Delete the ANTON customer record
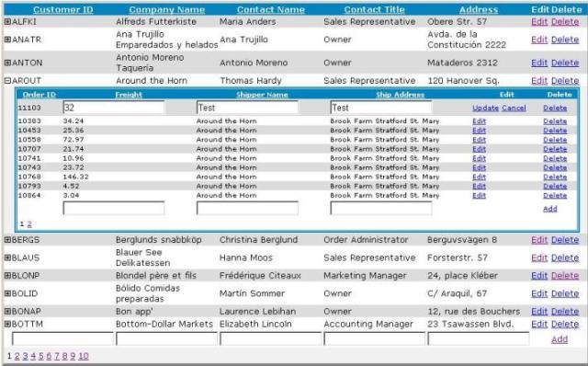588x366 pixels. tap(565, 63)
